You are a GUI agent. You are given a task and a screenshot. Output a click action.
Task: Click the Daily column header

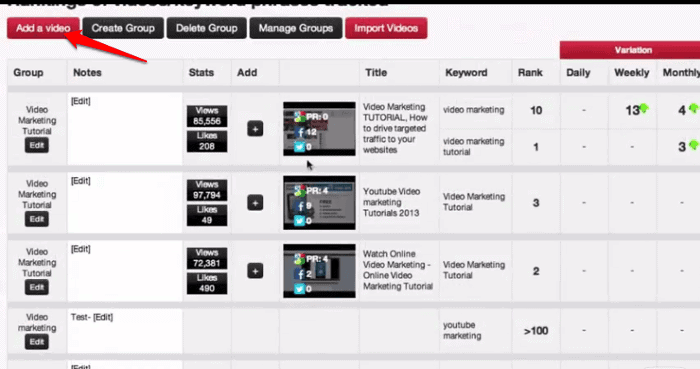point(578,73)
